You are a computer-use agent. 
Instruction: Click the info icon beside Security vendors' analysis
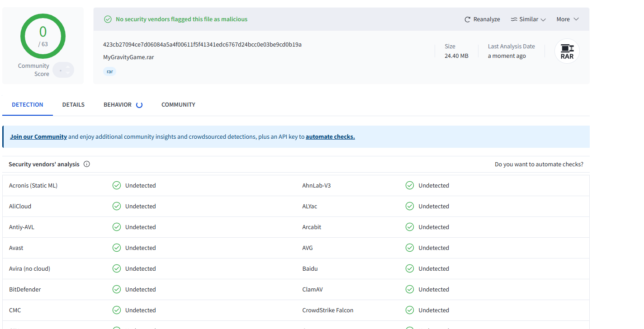pyautogui.click(x=87, y=164)
